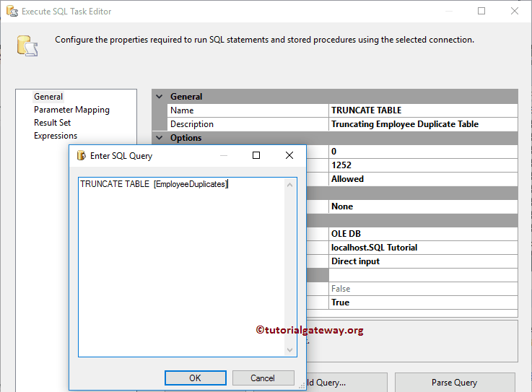The width and height of the screenshot is (532, 392).
Task: Click the True value cell
Action: (x=423, y=302)
